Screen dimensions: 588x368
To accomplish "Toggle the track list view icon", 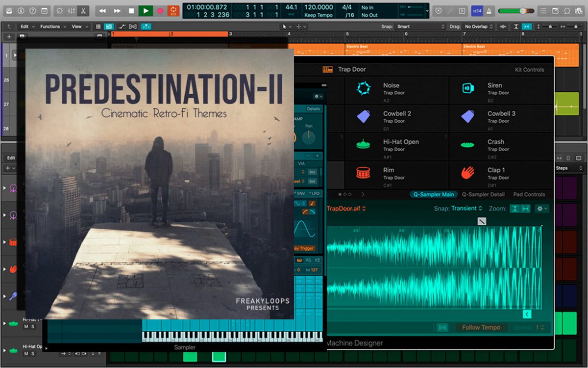I will pyautogui.click(x=109, y=26).
